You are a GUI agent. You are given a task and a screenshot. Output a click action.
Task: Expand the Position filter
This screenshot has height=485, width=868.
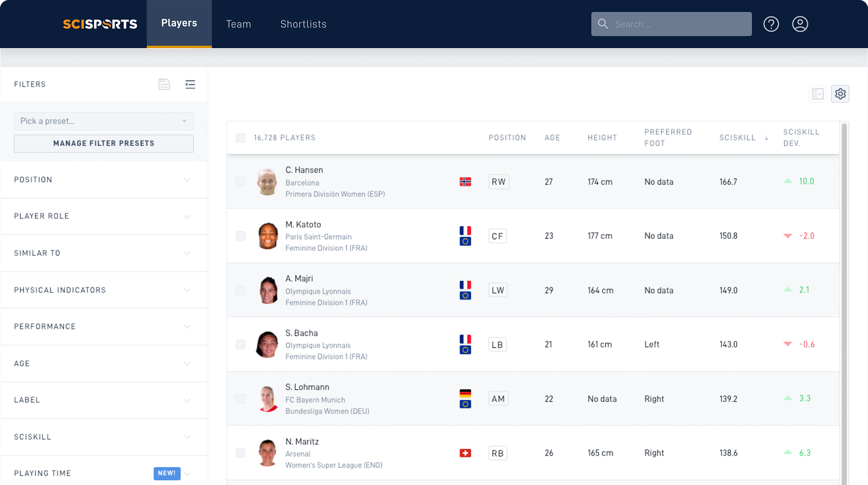[104, 180]
